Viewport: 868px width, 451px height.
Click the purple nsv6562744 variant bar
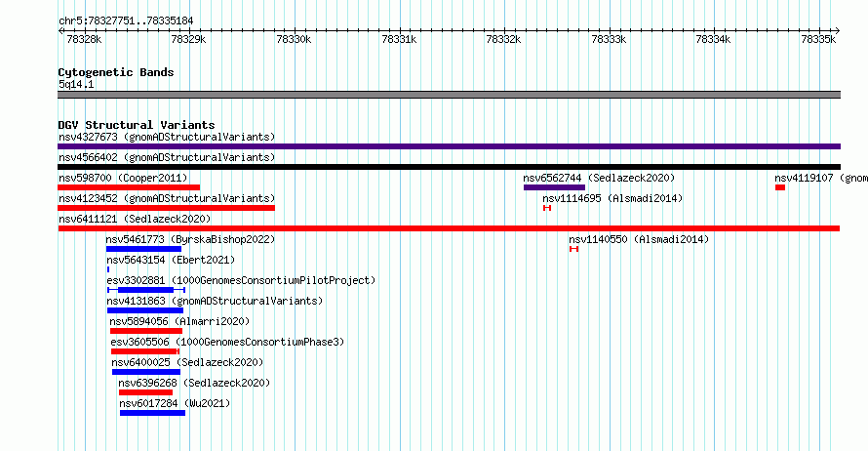[x=554, y=187]
